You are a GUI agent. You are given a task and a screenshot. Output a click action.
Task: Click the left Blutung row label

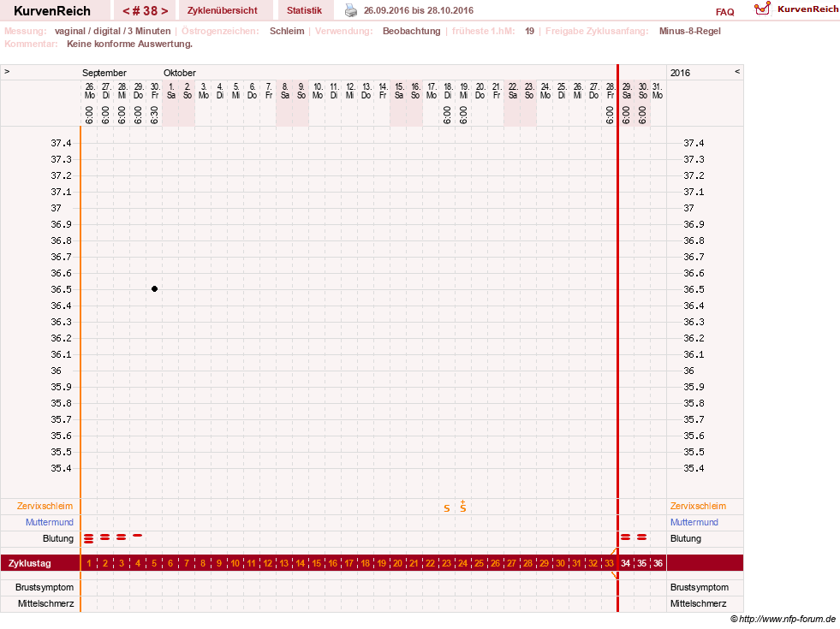tap(58, 538)
